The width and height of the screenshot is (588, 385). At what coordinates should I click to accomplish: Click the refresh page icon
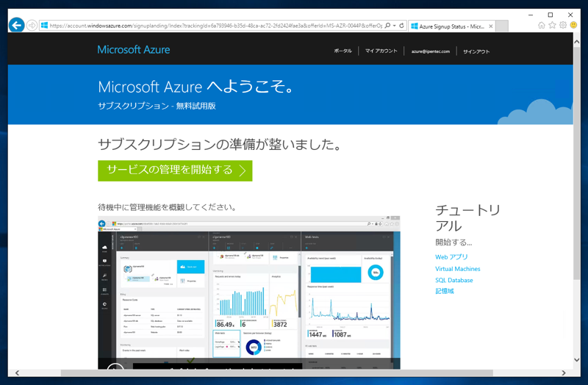tap(401, 26)
